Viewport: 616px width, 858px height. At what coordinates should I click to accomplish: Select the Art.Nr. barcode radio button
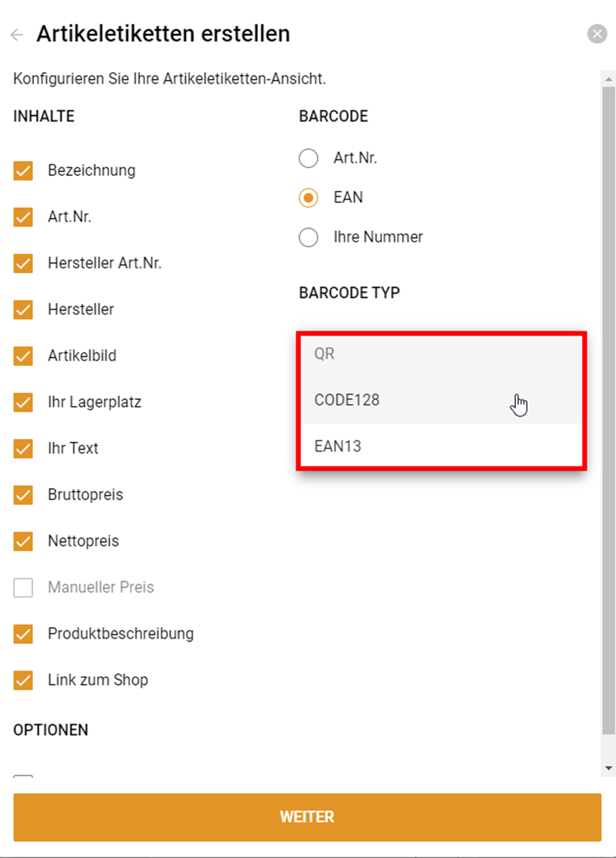tap(309, 159)
